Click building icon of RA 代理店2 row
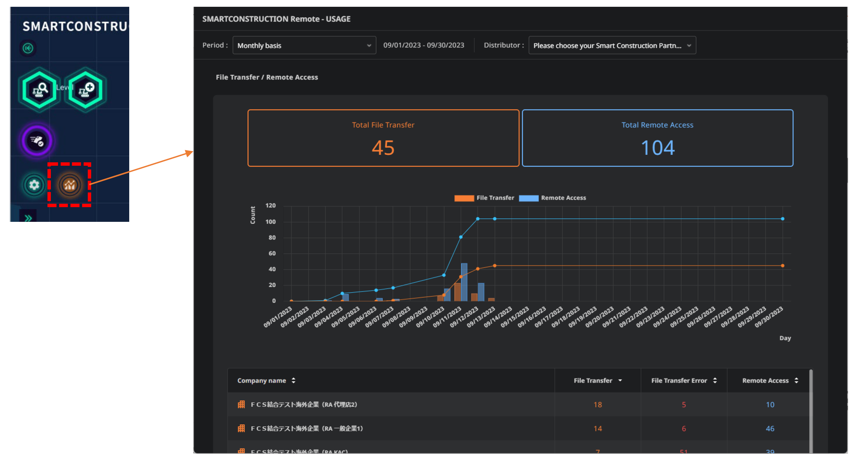Image resolution: width=868 pixels, height=464 pixels. (241, 404)
